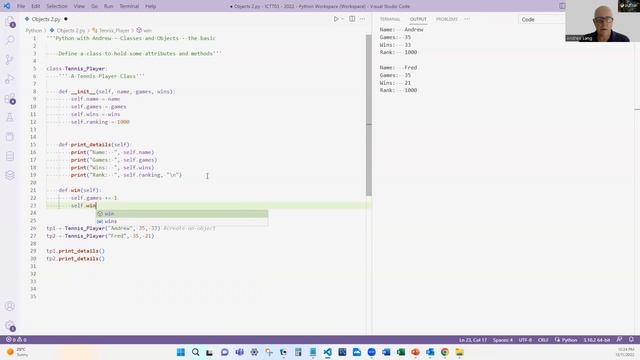Open the Edit menu
Viewport: 640px width, 360px height.
click(x=36, y=6)
